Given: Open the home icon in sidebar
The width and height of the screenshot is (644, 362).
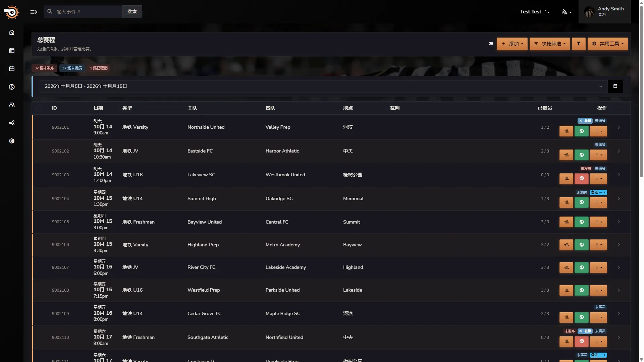Looking at the screenshot, I should tap(12, 33).
